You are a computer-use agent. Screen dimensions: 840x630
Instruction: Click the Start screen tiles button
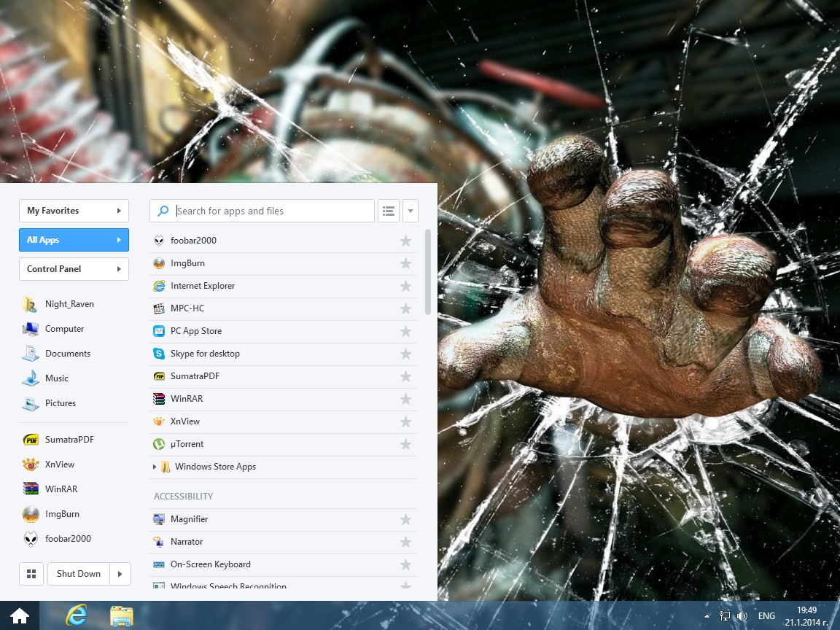tap(31, 574)
